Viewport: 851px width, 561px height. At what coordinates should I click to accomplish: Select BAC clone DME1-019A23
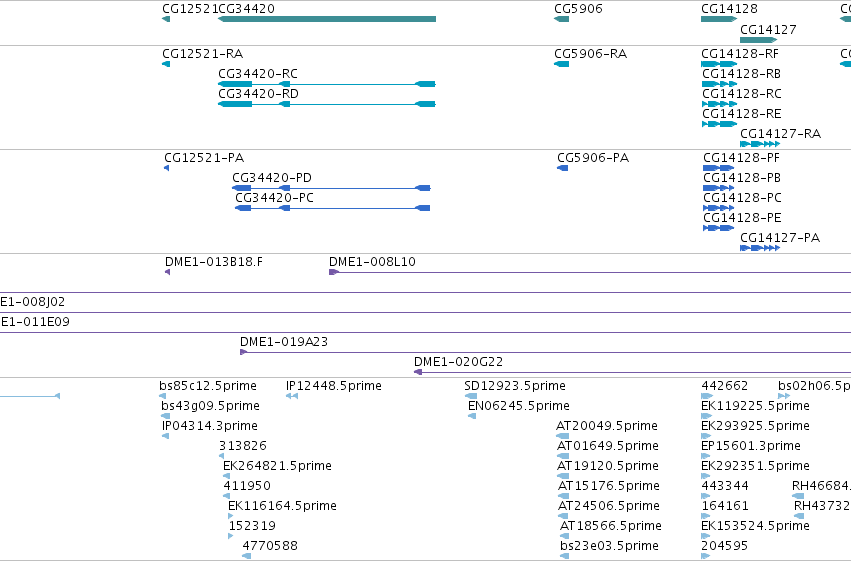pos(545,353)
